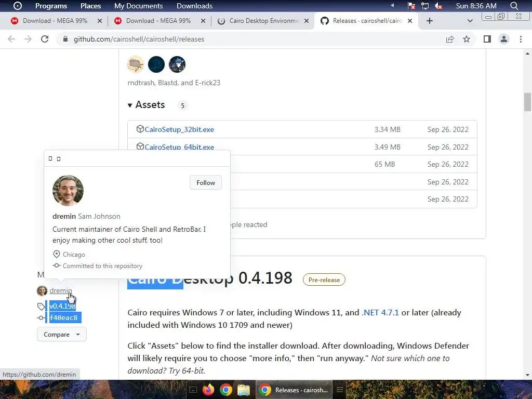Click the Cairo Desktop 0.4.198 heading
Viewport: 532px width, 399px height.
point(210,278)
